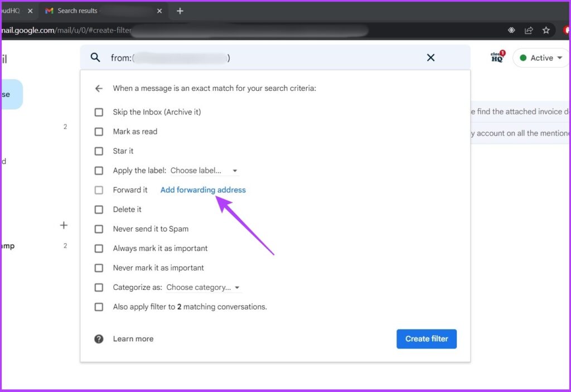
Task: Open the Learn more help icon
Action: tap(99, 338)
